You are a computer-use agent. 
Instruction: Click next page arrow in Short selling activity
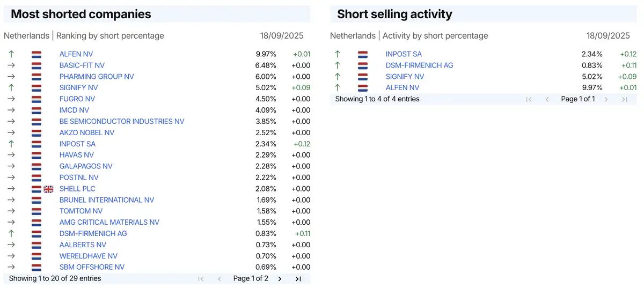click(x=606, y=99)
